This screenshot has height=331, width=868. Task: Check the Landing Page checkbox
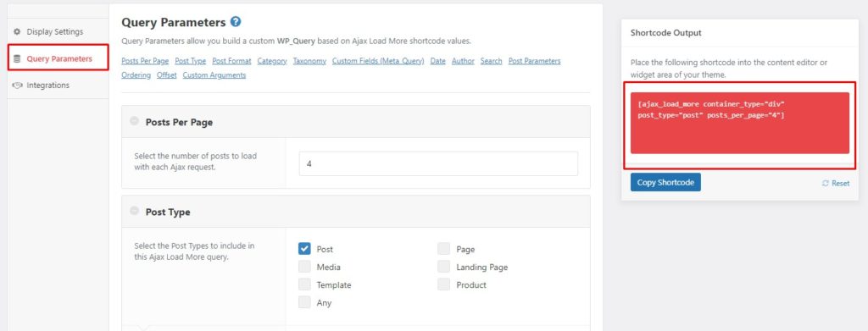point(443,267)
